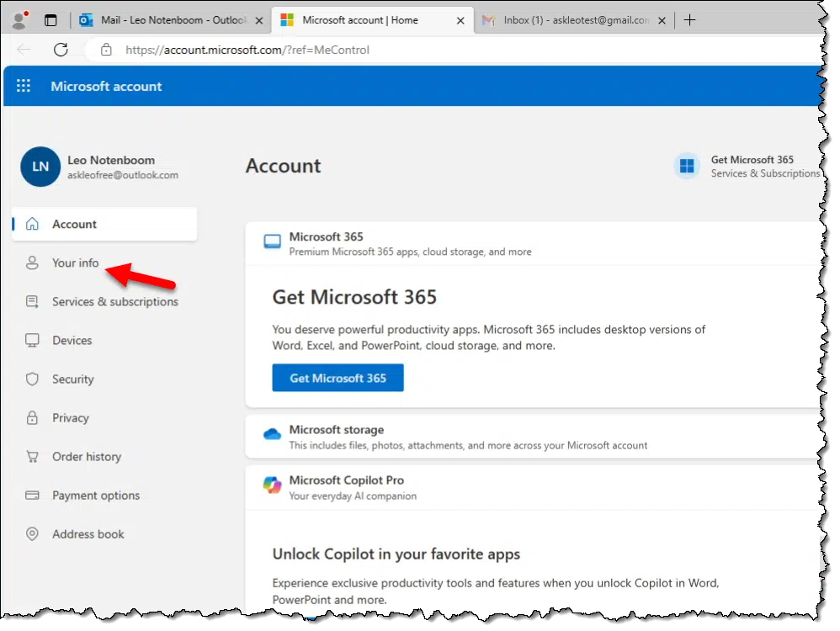Open the browser profile icon
The width and height of the screenshot is (840, 631).
tap(20, 20)
